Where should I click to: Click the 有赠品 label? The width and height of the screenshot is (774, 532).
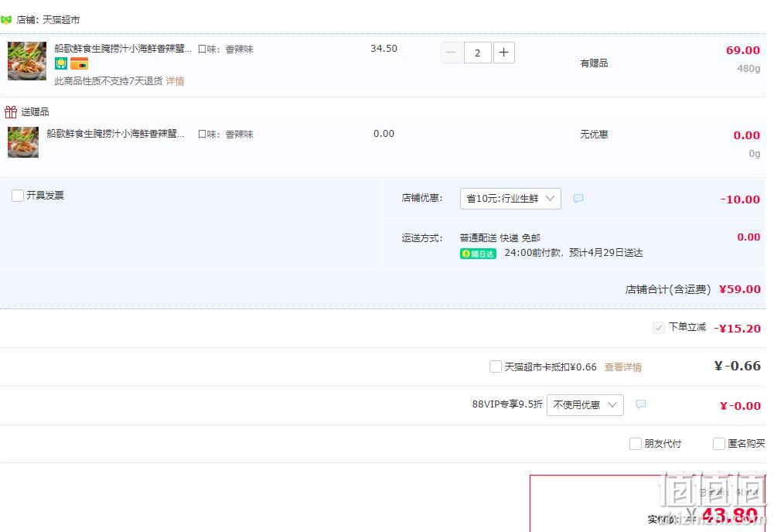click(594, 63)
